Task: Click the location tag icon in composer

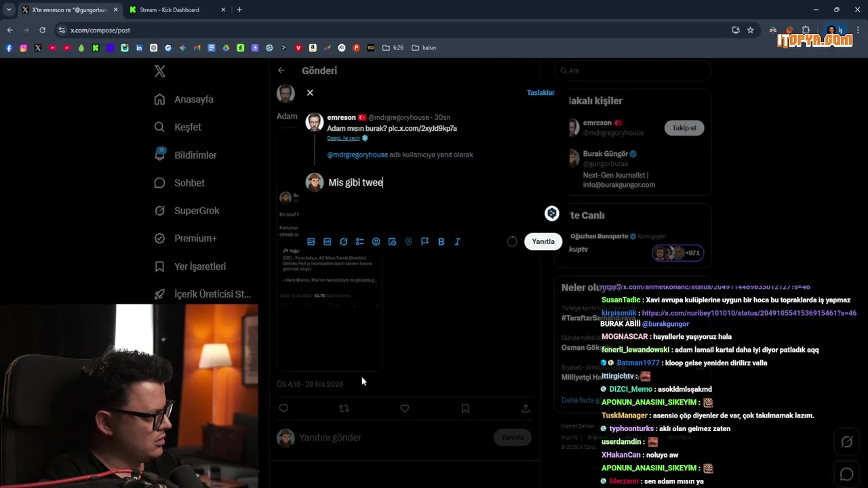Action: (409, 241)
